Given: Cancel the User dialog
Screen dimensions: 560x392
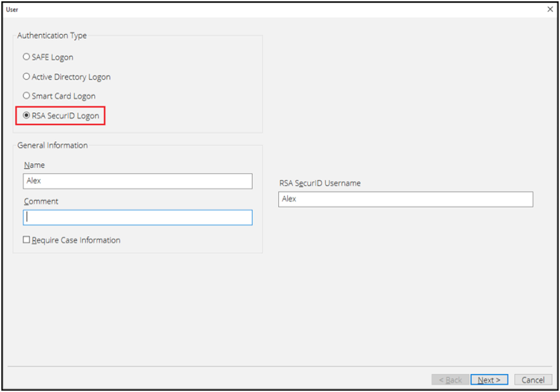Looking at the screenshot, I should [x=533, y=379].
